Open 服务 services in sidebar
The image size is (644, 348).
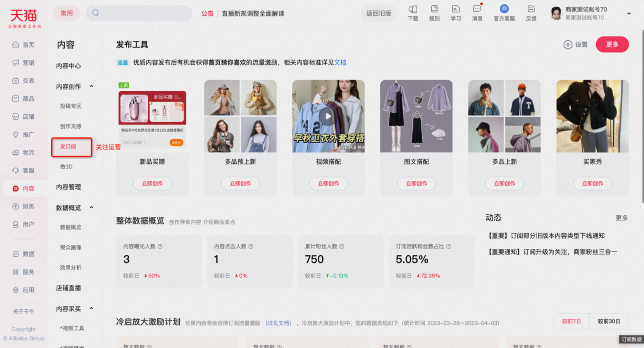pos(23,272)
